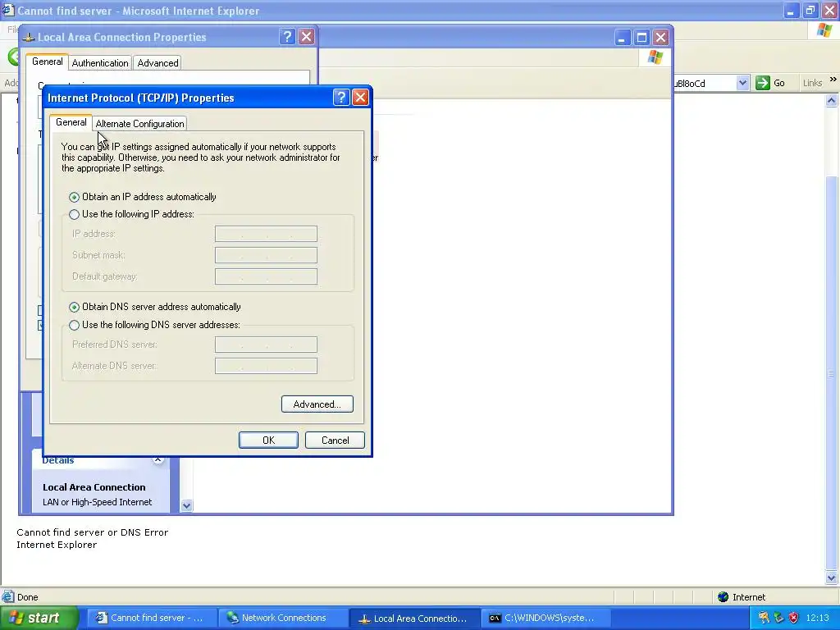Restore down the Internet Explorer window

click(x=810, y=10)
